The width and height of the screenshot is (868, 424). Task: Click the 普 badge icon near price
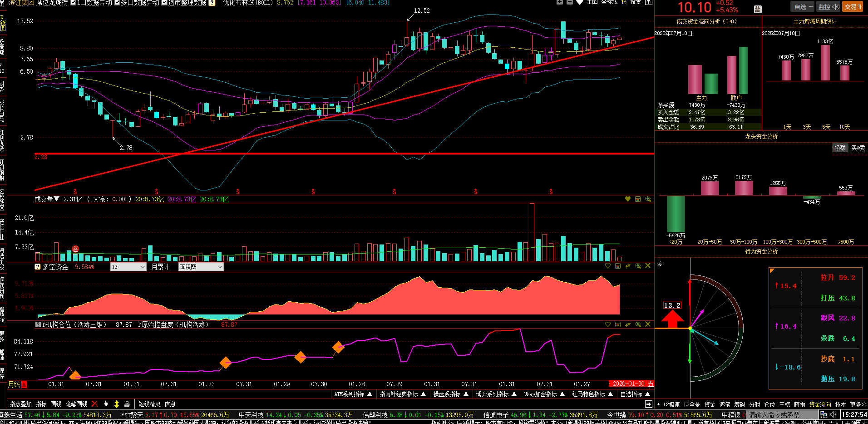click(757, 9)
